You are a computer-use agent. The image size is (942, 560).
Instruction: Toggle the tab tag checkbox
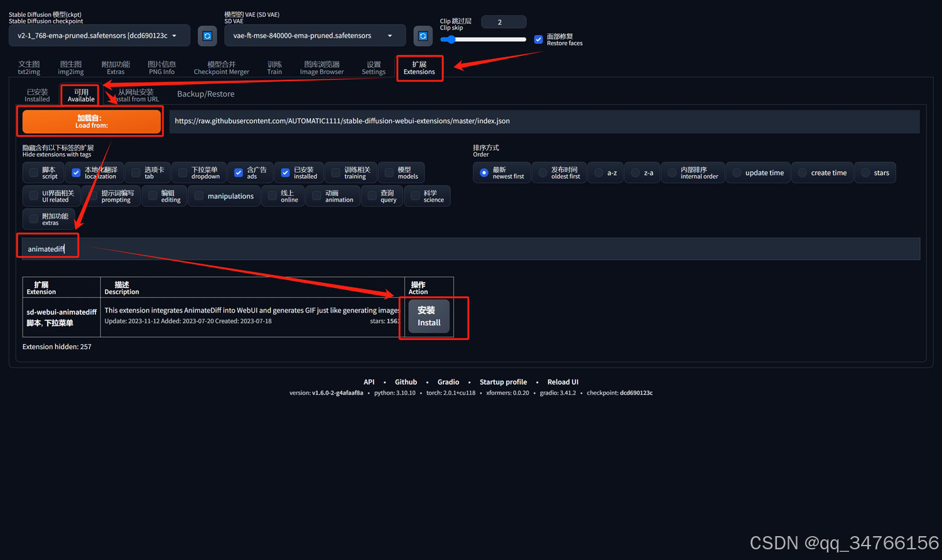pos(136,173)
